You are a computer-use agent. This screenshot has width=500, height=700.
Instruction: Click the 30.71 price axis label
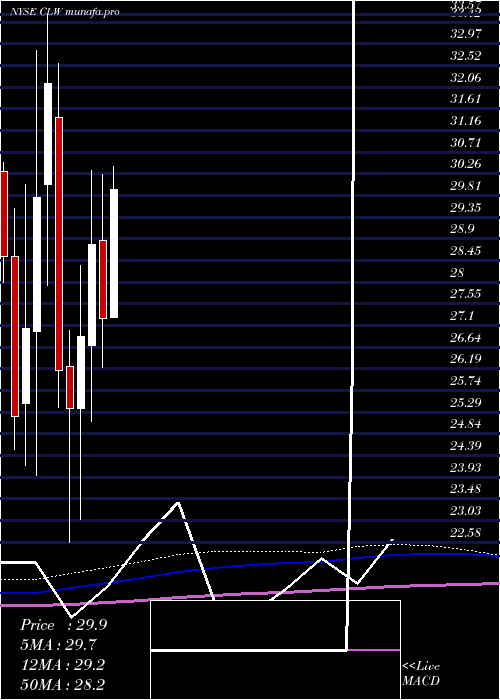tap(466, 143)
